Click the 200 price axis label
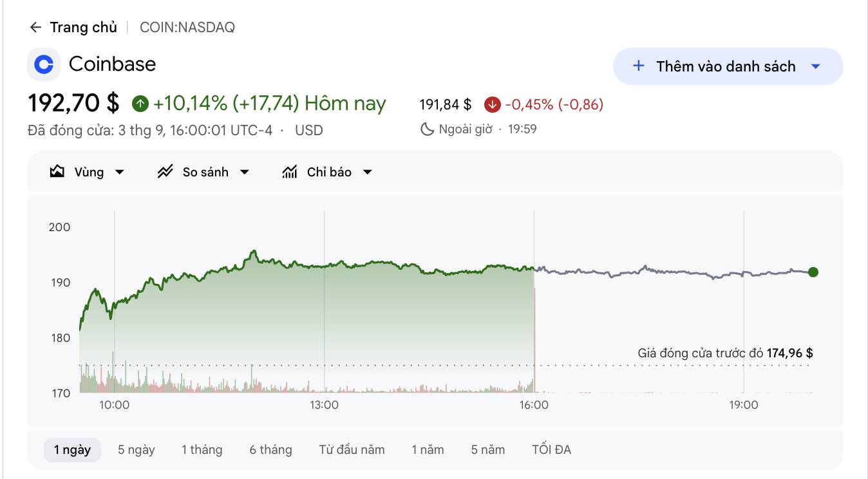Screen dimensions: 868x479 click(60, 227)
